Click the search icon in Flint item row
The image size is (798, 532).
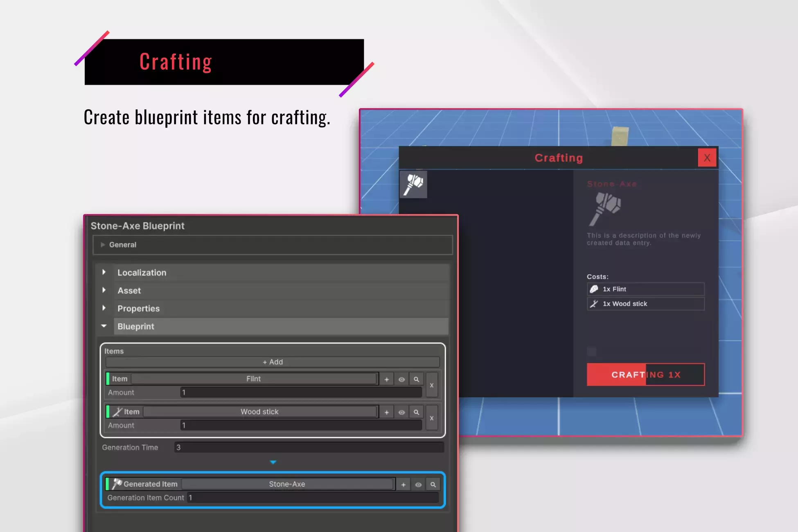click(416, 379)
